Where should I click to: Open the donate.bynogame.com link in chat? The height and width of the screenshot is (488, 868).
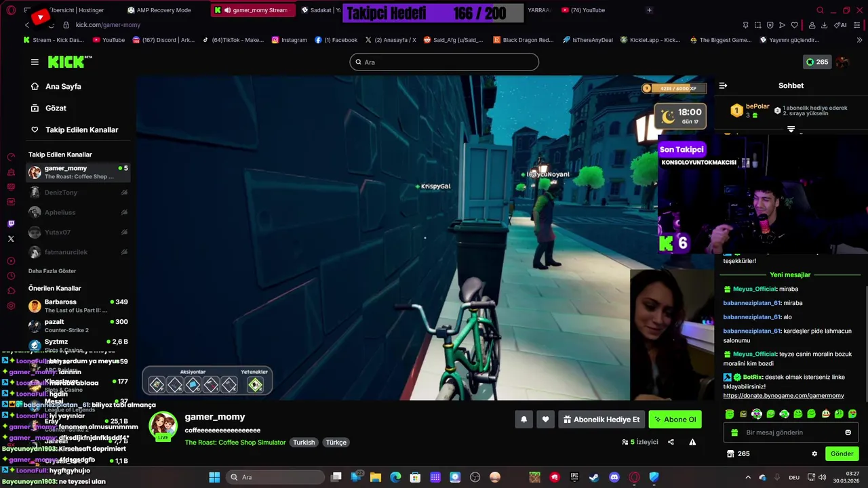[x=783, y=396]
